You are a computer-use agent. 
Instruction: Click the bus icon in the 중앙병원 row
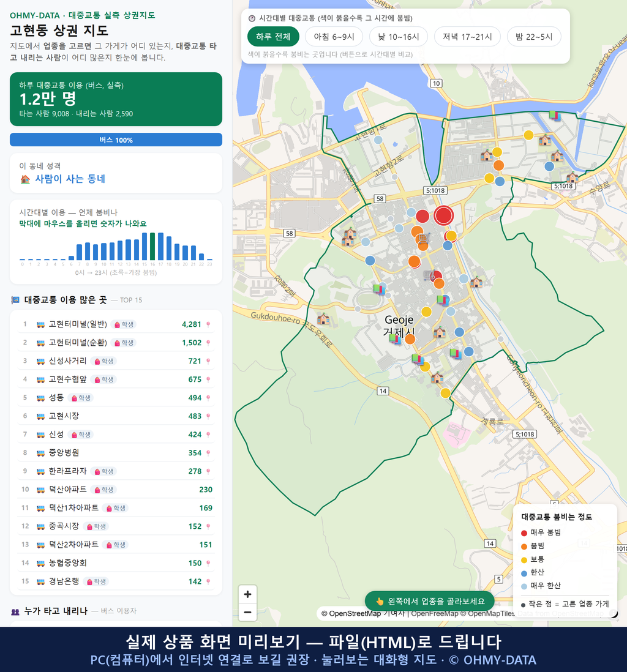pos(40,453)
